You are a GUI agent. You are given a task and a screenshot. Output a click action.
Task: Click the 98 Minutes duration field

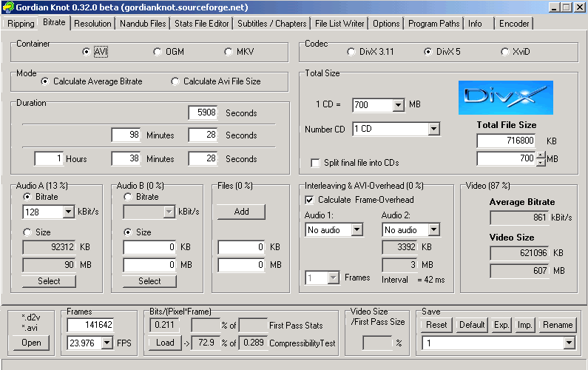pos(126,135)
